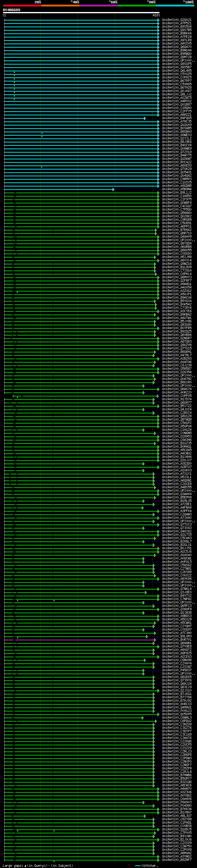Open hit UniRef100_A9WE03

pyautogui.click(x=176, y=135)
